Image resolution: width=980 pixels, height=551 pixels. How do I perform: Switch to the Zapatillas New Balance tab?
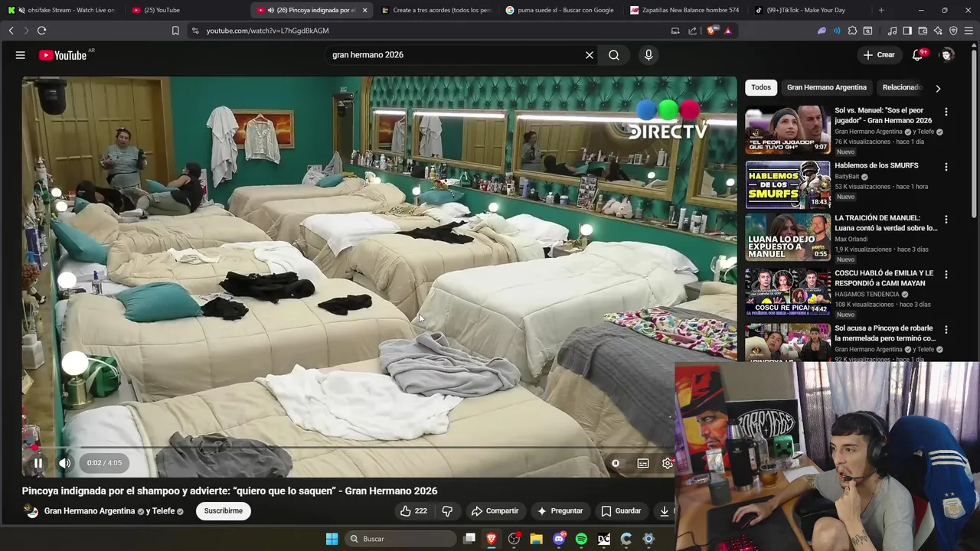[685, 10]
